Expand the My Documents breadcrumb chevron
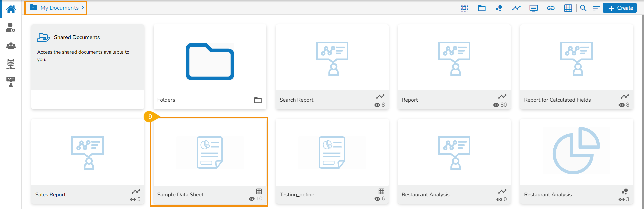This screenshot has width=644, height=209. (83, 8)
